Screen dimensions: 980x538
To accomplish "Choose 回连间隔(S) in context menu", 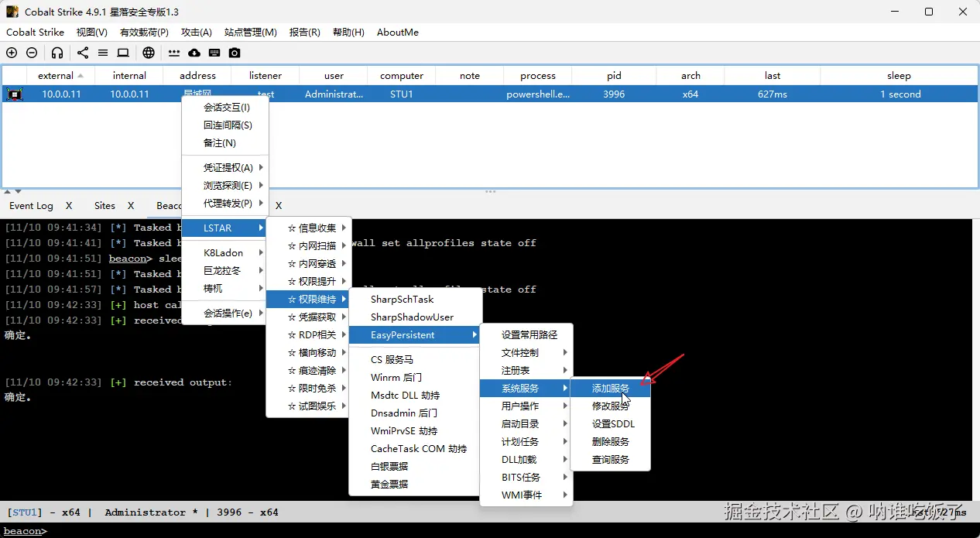I will click(x=225, y=125).
